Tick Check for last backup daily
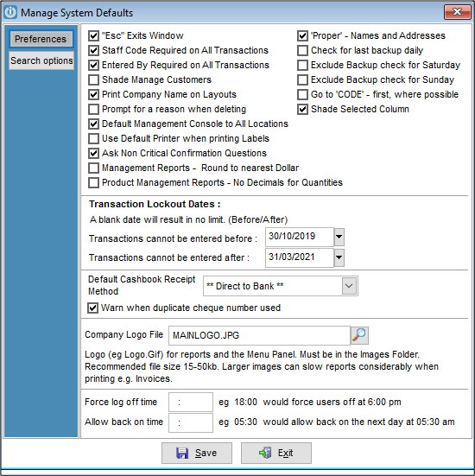The image size is (475, 476). [x=302, y=50]
